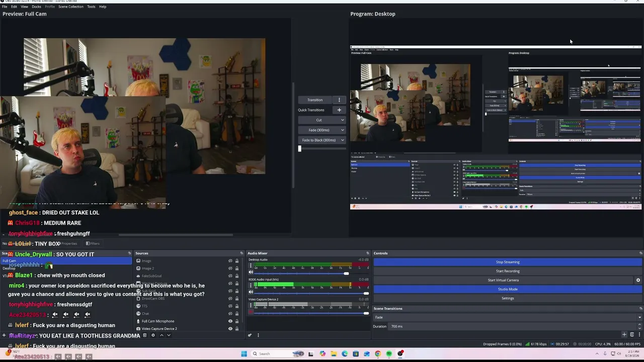Open the File menu
The width and height of the screenshot is (644, 362).
[5, 7]
